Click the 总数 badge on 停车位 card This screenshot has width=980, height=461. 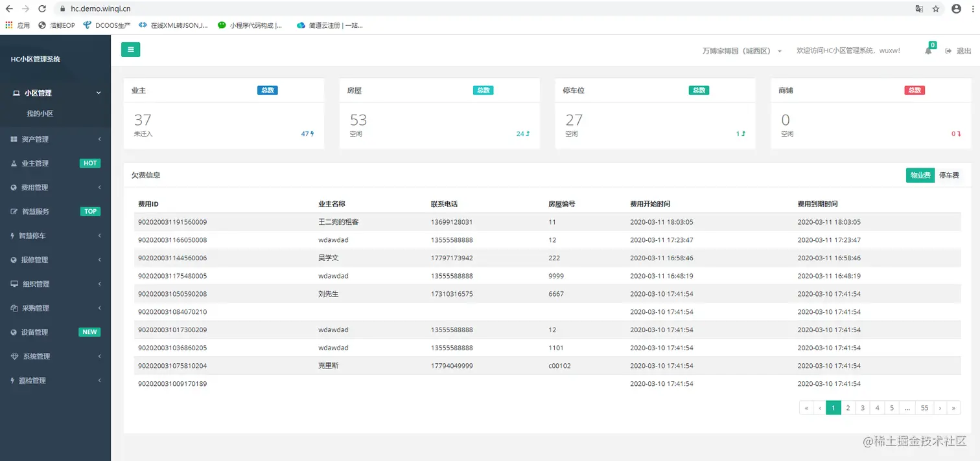[699, 91]
